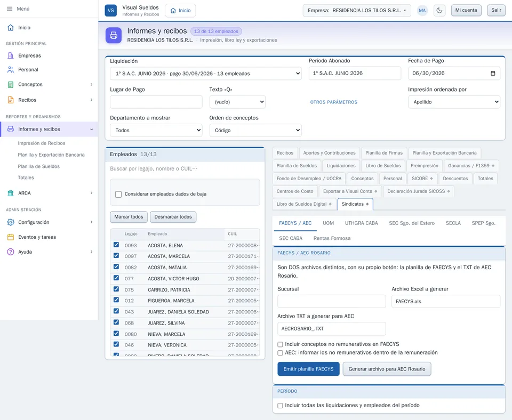The width and height of the screenshot is (512, 420).
Task: Click the MA user avatar
Action: (422, 11)
